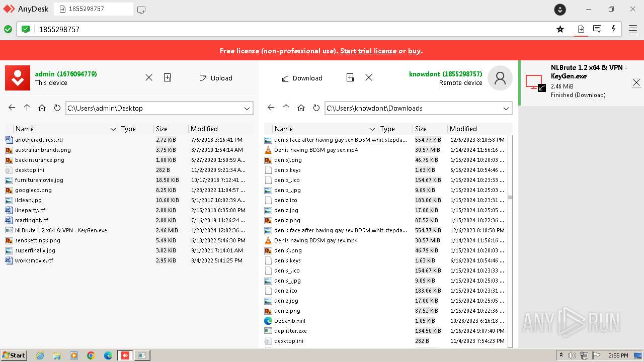Go up one folder in local panel
The height and width of the screenshot is (362, 644).
click(x=27, y=108)
